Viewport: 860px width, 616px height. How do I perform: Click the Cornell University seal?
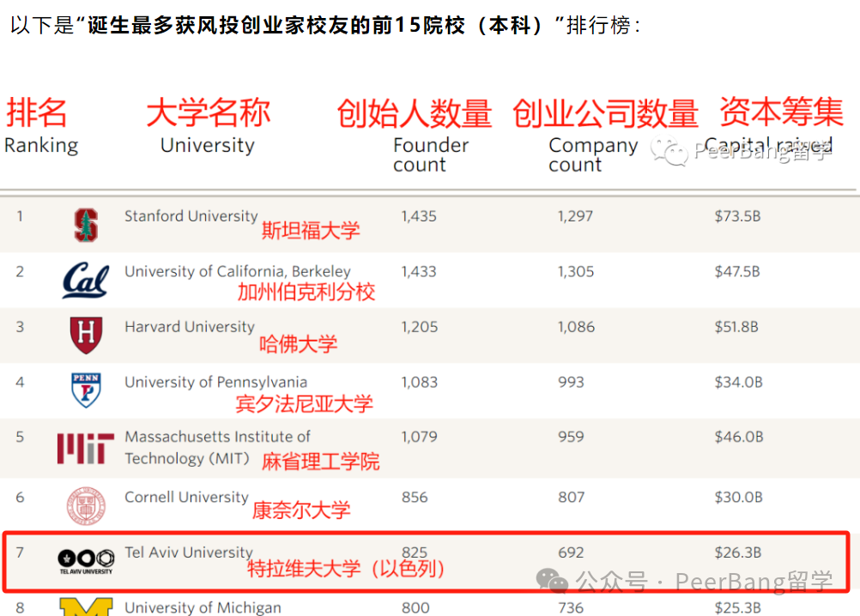tap(86, 506)
